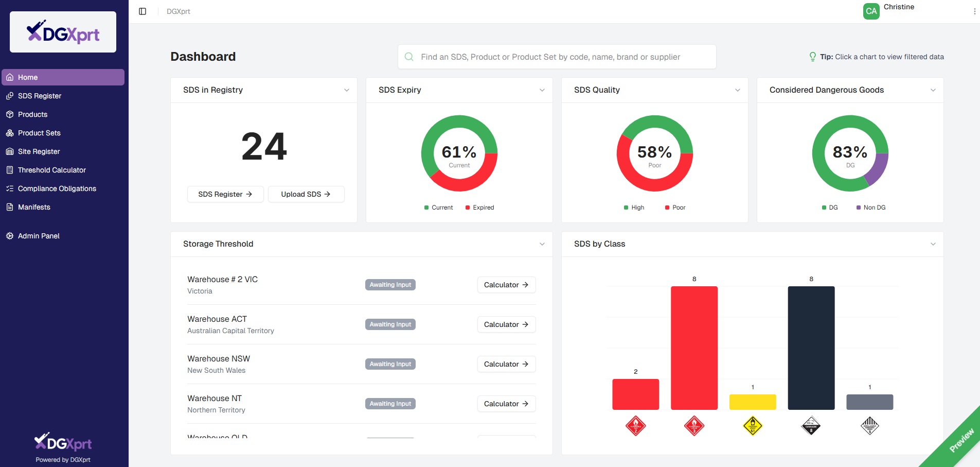The width and height of the screenshot is (980, 467).
Task: Click the SDS search input field
Action: click(x=556, y=57)
